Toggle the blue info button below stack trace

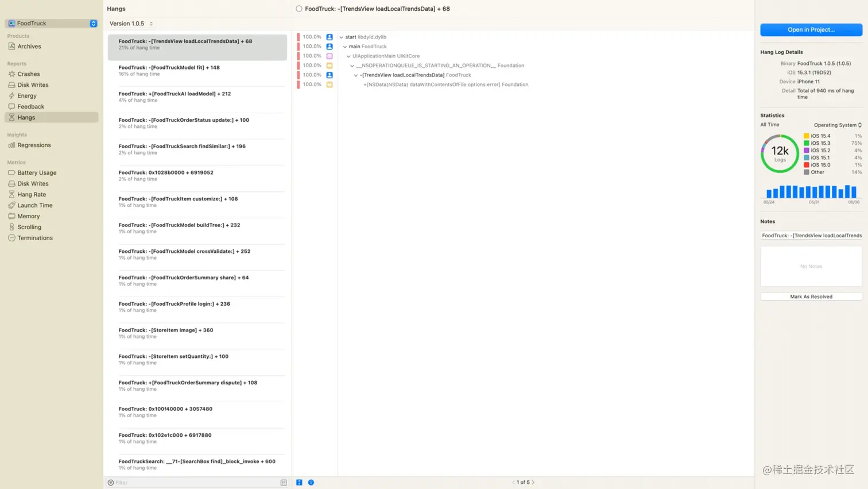pyautogui.click(x=311, y=483)
